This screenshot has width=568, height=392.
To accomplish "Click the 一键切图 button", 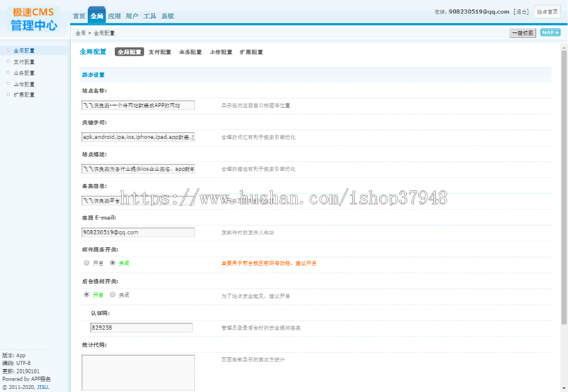I will [x=523, y=33].
